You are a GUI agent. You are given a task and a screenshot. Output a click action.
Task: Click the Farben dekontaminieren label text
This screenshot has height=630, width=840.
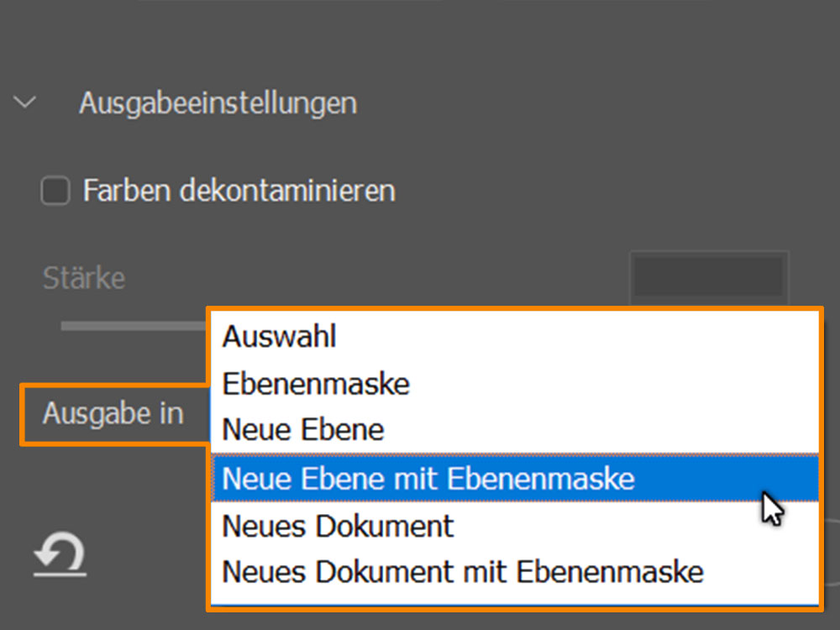[x=239, y=191]
